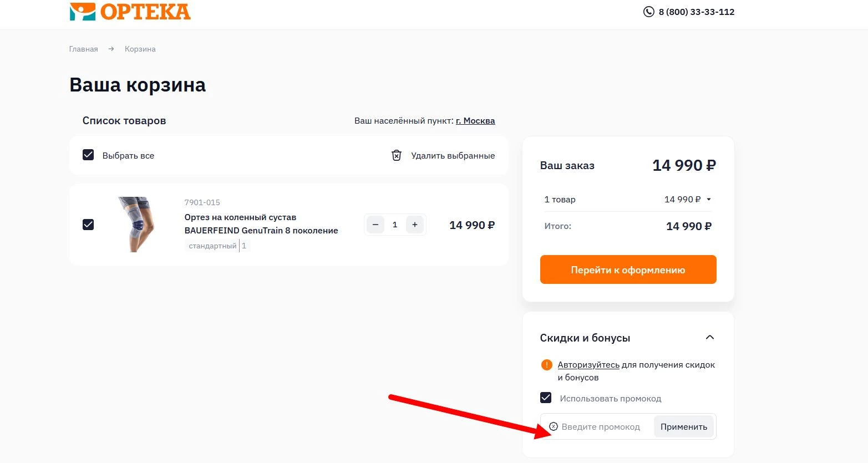Click 'Перейти к оформлению' button
Viewport: 868px width, 463px height.
(x=628, y=269)
